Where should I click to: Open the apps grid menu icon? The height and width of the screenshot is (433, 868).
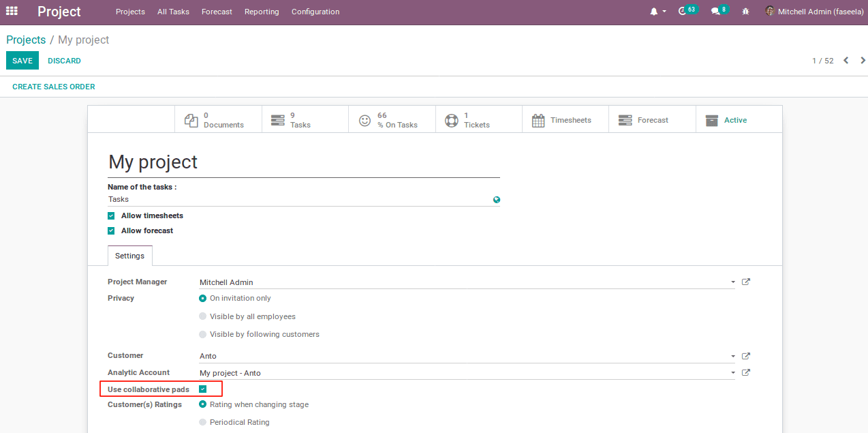pos(12,12)
